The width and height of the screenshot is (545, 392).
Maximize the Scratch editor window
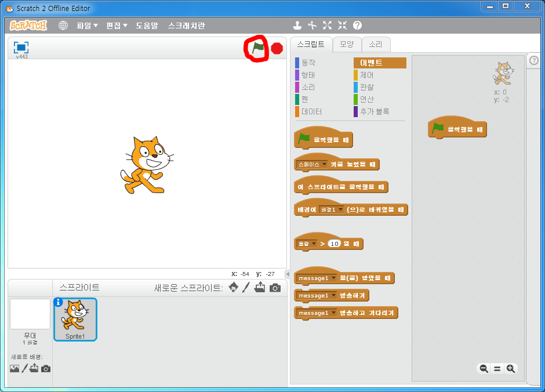(506, 6)
